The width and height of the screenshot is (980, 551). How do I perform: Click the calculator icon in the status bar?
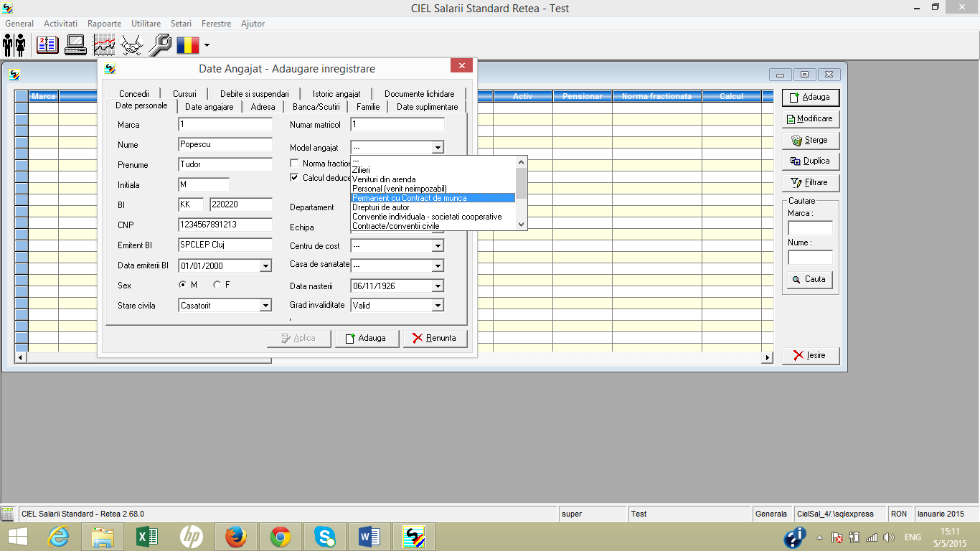coord(8,514)
